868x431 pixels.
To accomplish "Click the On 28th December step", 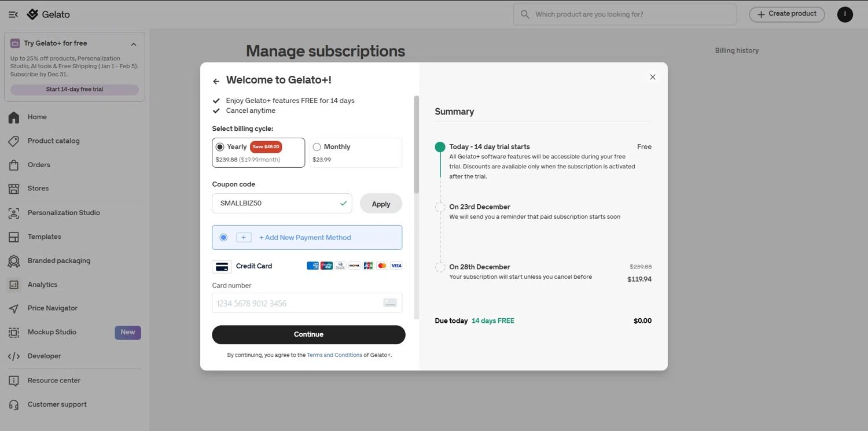I will tap(480, 267).
